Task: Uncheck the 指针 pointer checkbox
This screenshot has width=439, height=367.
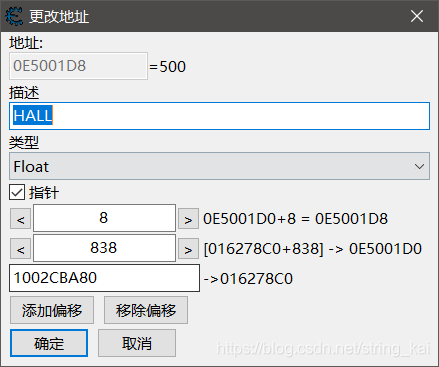Action: [17, 192]
